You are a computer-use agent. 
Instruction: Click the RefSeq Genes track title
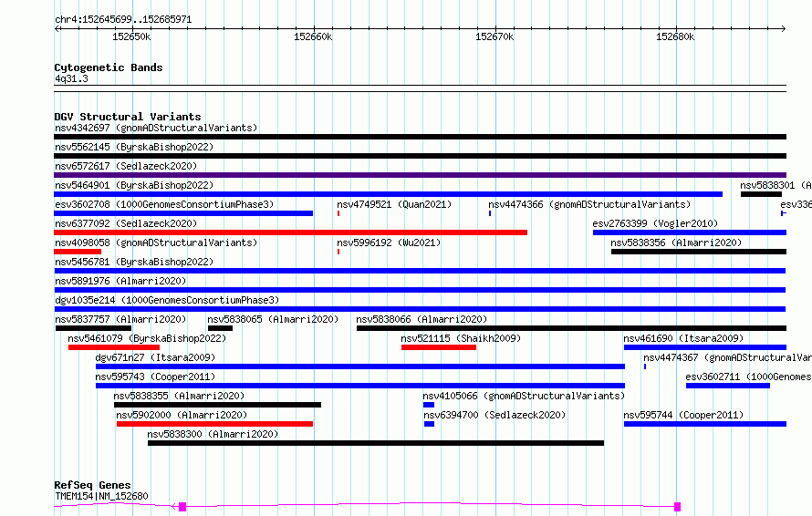coord(93,485)
